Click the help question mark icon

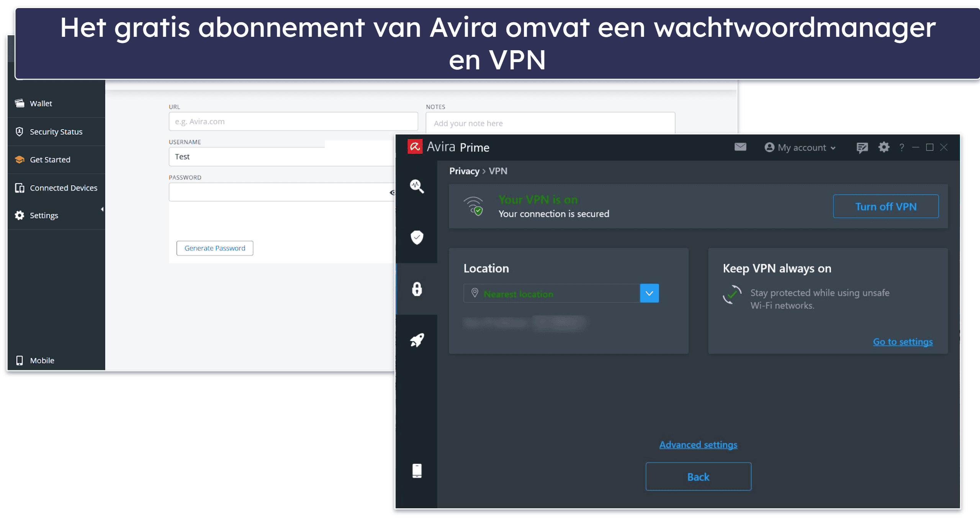tap(902, 148)
